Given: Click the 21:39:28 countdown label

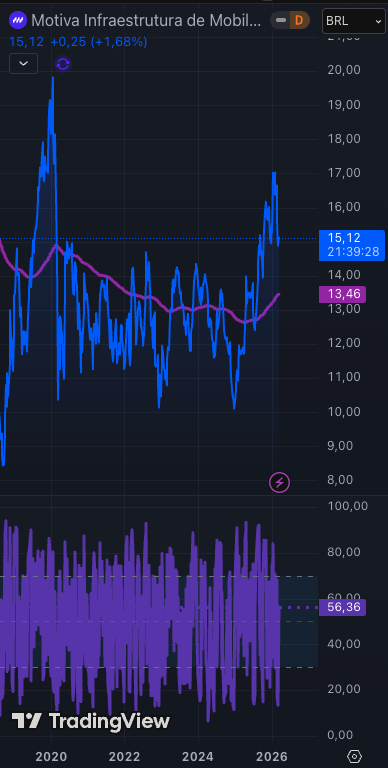Looking at the screenshot, I should point(354,252).
